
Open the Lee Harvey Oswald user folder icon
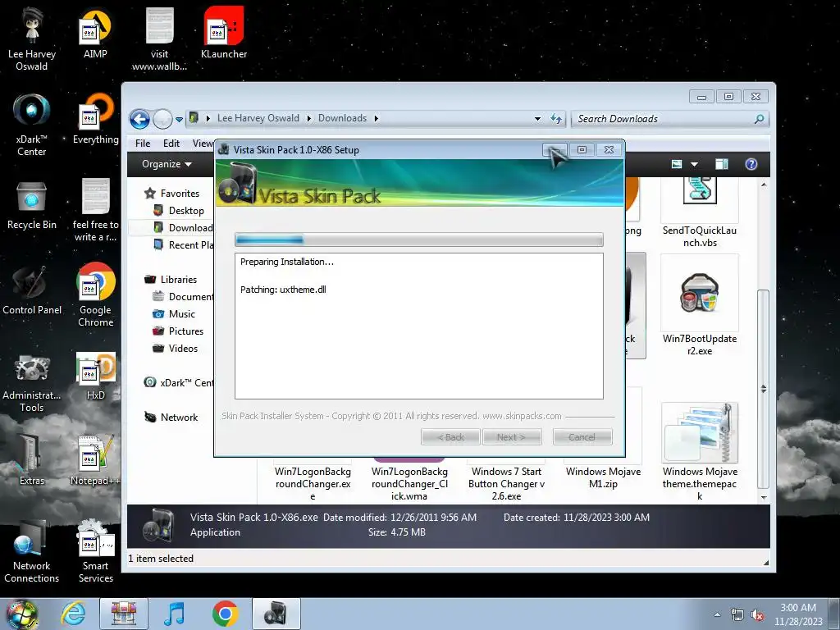pos(32,39)
